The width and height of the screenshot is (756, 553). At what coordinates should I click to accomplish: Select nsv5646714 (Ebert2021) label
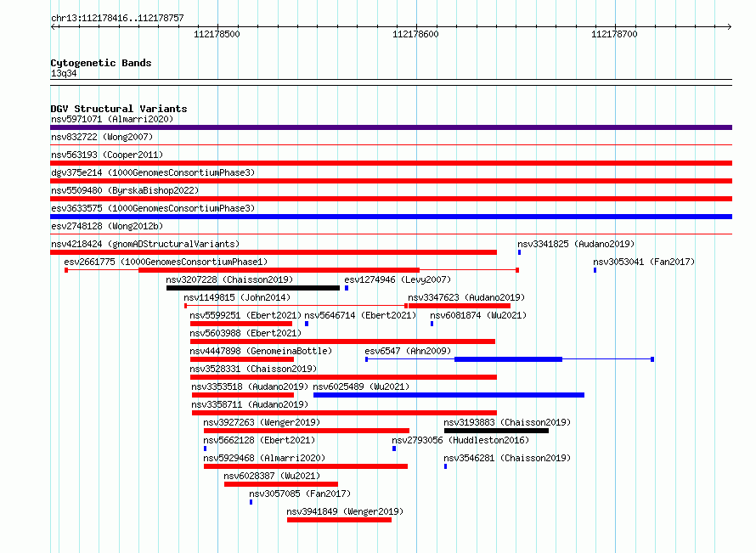click(360, 315)
